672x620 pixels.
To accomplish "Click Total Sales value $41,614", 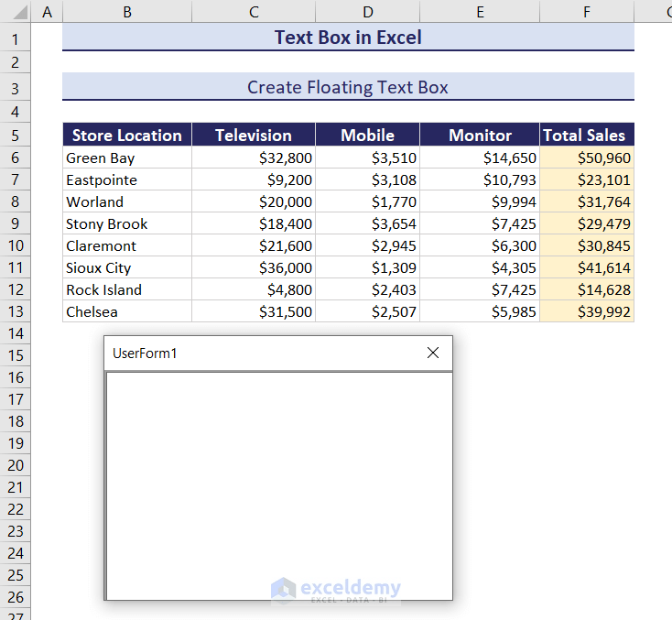I will click(587, 267).
